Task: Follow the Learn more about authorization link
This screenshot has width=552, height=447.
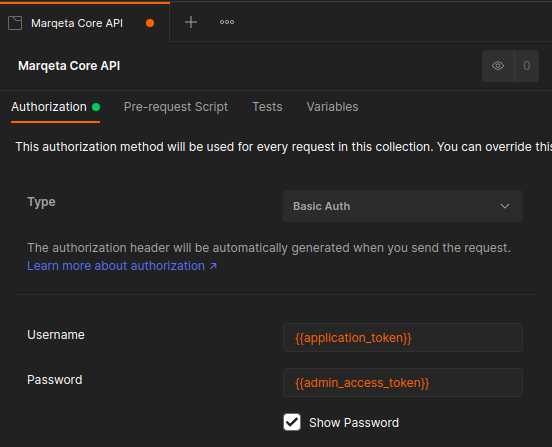Action: (x=122, y=266)
